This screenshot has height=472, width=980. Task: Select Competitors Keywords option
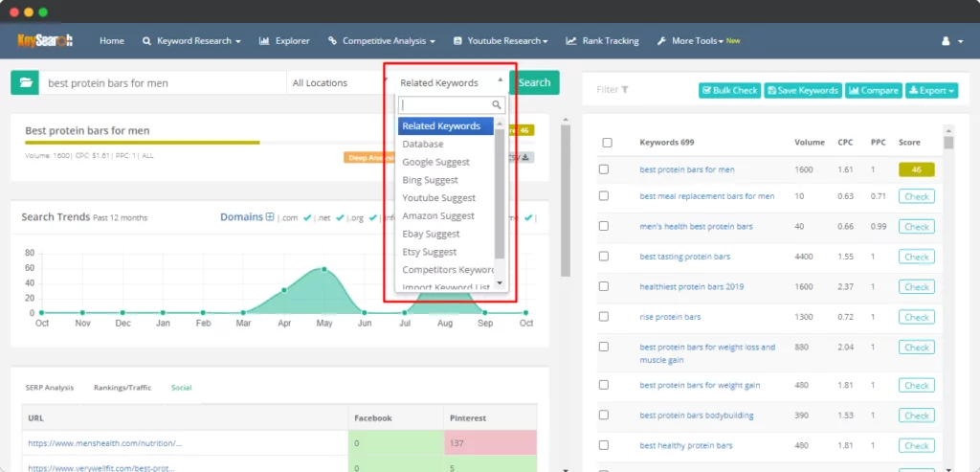(446, 270)
